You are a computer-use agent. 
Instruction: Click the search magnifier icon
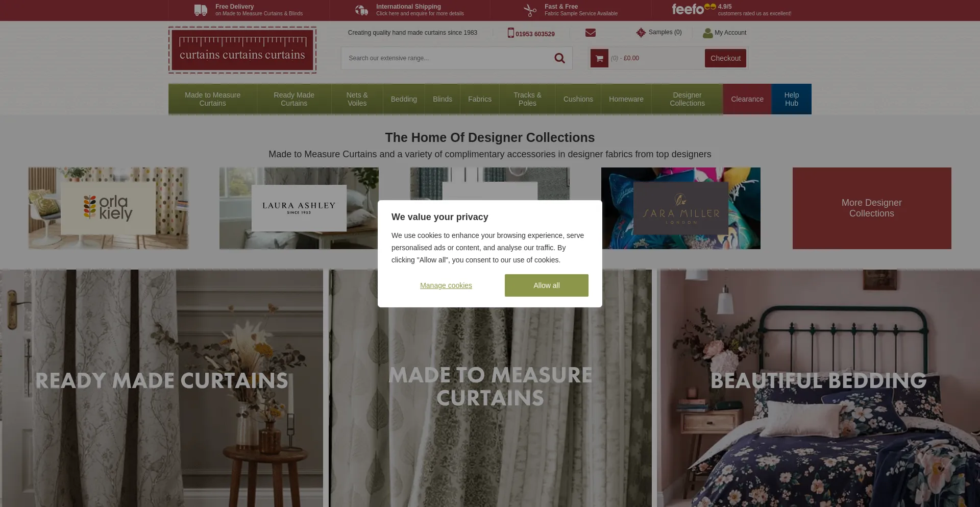(x=559, y=58)
